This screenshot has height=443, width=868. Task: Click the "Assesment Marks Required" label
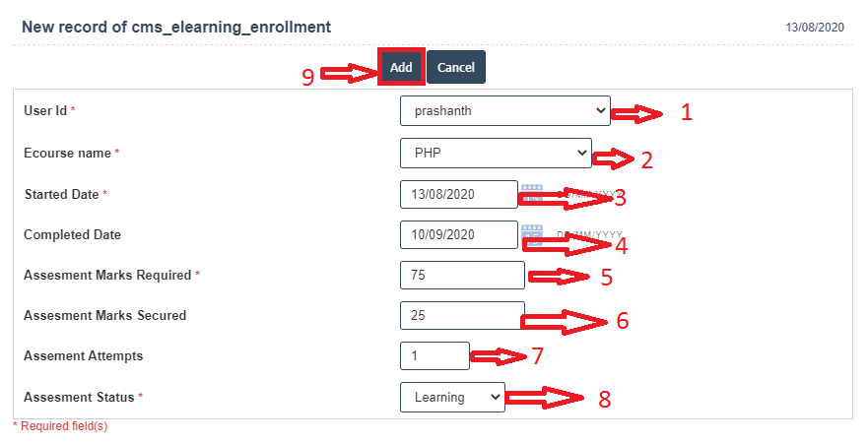click(x=107, y=276)
